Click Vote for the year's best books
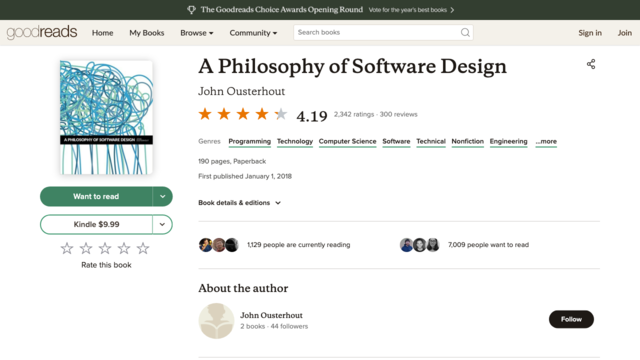 (x=407, y=10)
